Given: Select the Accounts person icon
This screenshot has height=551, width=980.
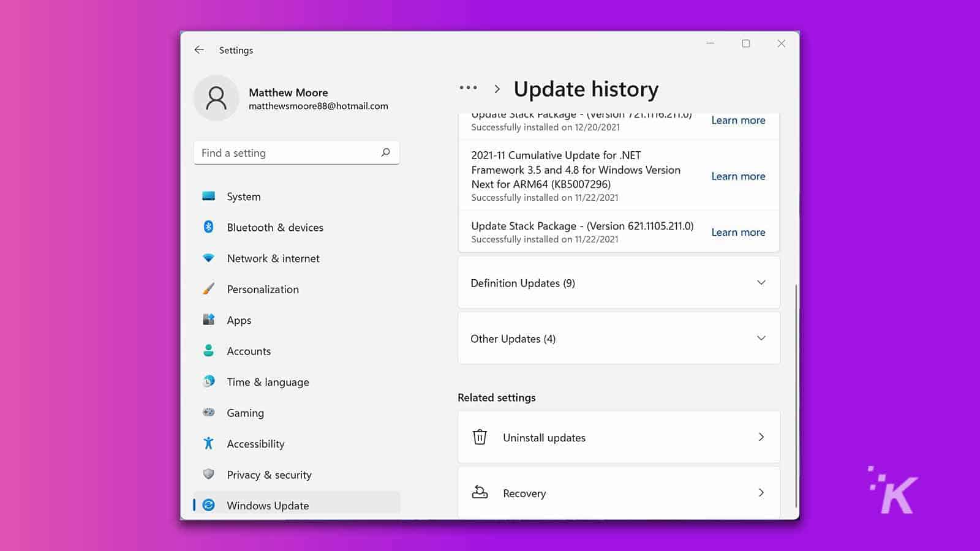Looking at the screenshot, I should [x=208, y=351].
